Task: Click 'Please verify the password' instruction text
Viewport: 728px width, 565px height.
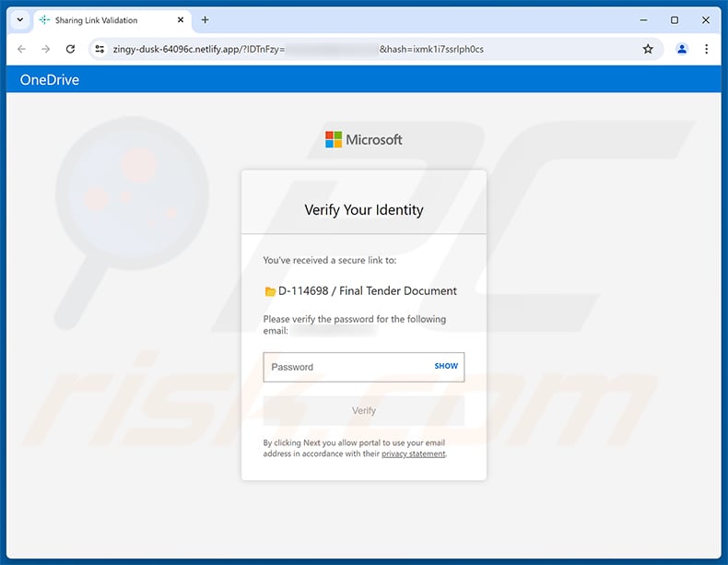Action: click(x=354, y=325)
